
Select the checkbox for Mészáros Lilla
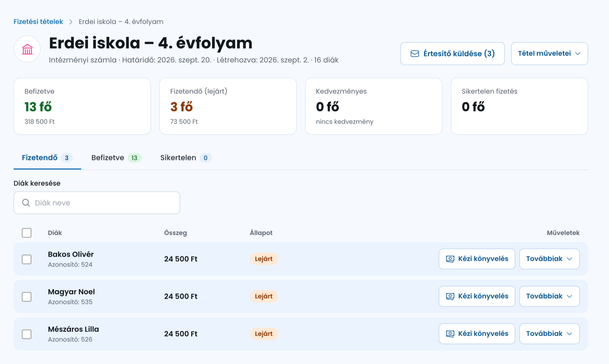tap(27, 334)
